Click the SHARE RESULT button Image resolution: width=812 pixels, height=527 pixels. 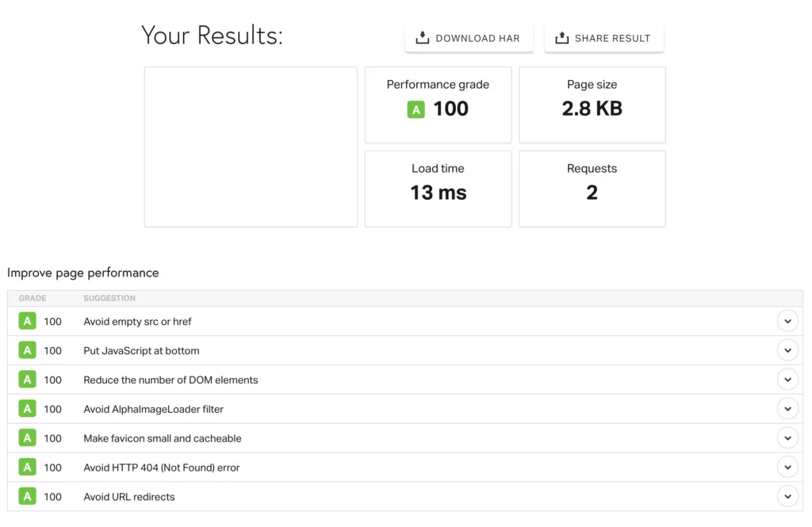604,36
